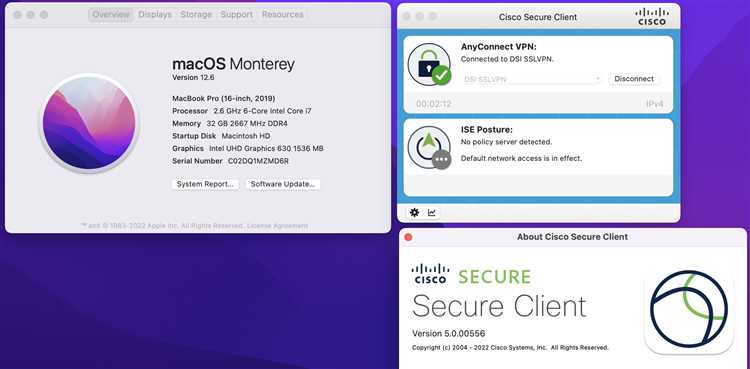Click the Cisco copyright text in About window
The height and width of the screenshot is (369, 750).
(x=510, y=347)
